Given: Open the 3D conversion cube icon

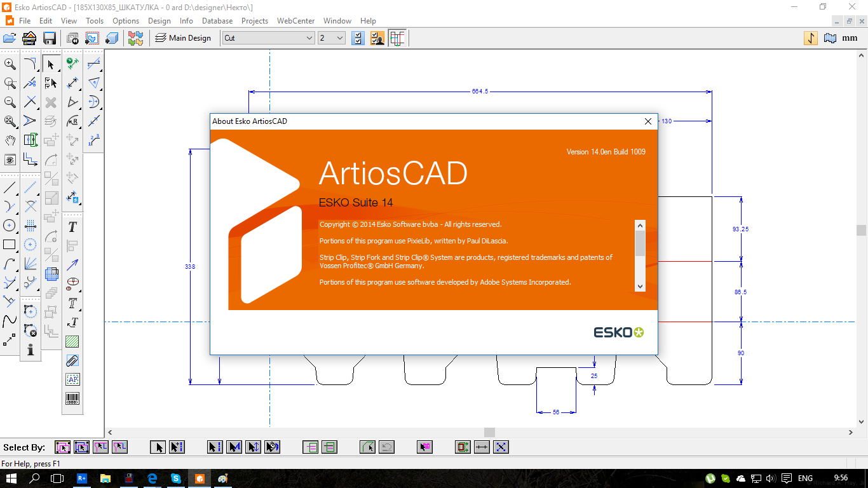Looking at the screenshot, I should (x=112, y=38).
